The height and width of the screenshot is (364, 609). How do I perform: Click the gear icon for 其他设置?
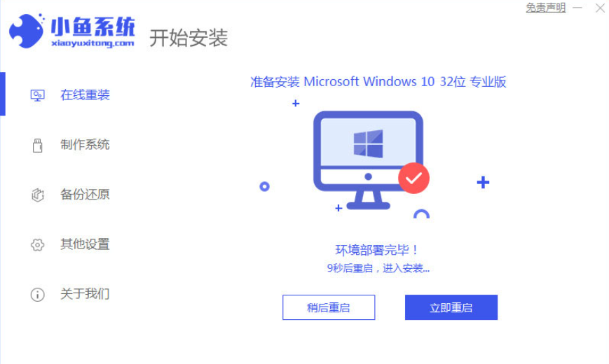coord(38,244)
